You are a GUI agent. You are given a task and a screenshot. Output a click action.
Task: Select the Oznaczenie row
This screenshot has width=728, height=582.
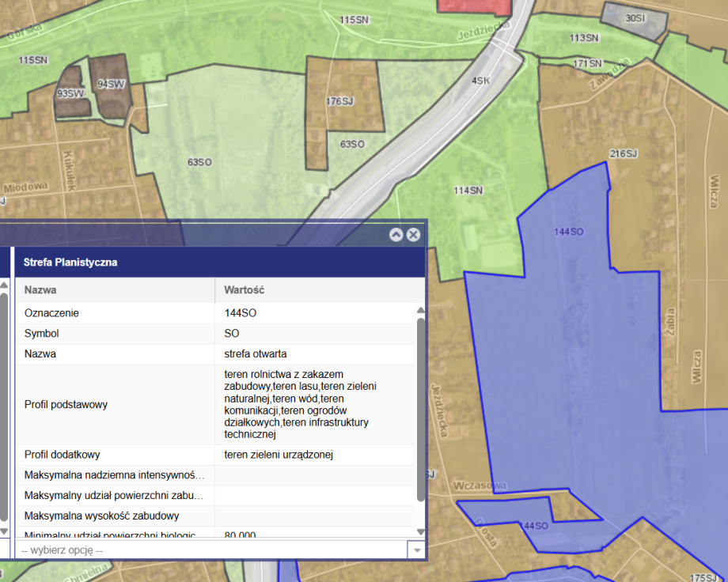(x=215, y=313)
